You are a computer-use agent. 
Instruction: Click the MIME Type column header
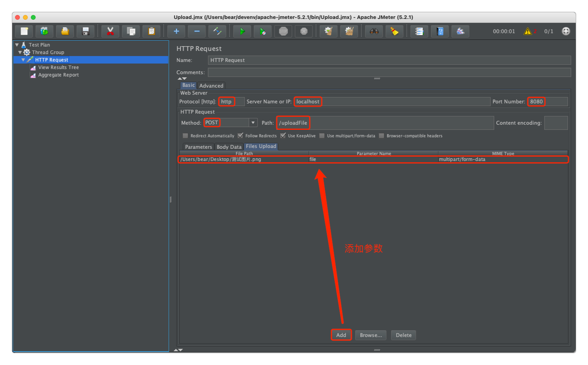click(503, 153)
